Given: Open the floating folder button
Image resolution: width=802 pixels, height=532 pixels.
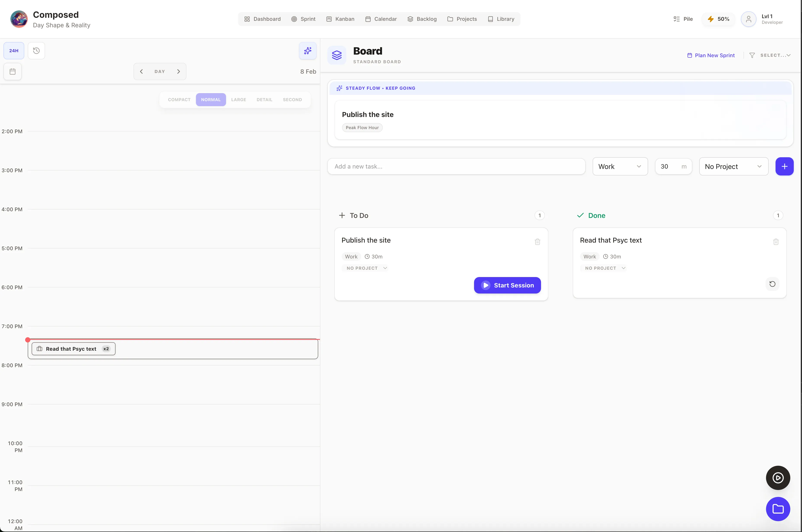Looking at the screenshot, I should pos(778,509).
